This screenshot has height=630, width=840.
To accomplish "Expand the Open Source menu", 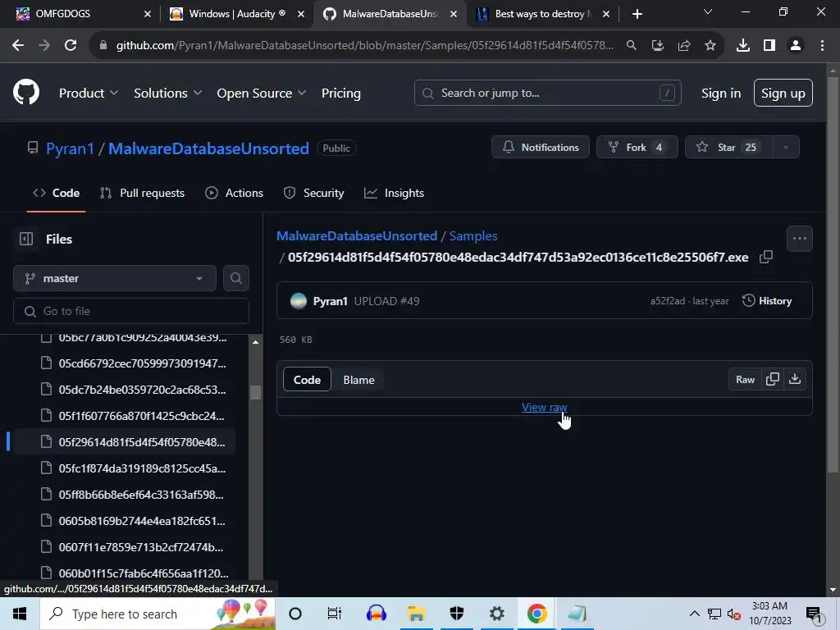I will (262, 94).
